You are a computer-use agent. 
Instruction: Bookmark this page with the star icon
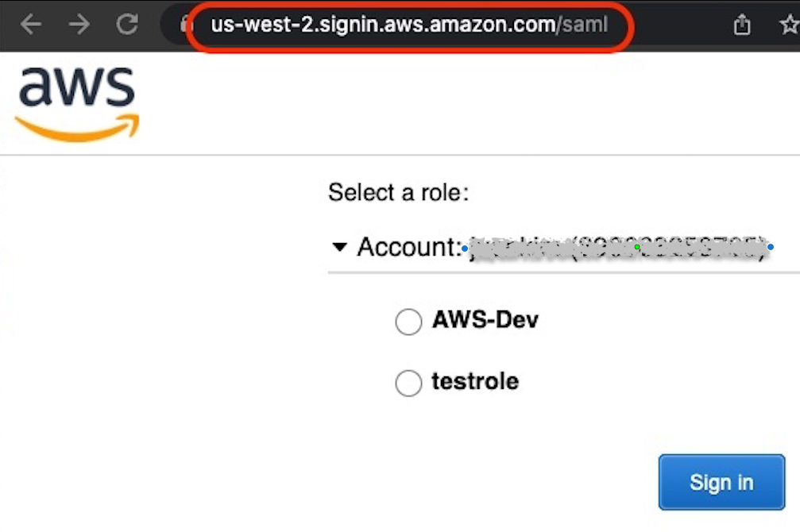787,24
